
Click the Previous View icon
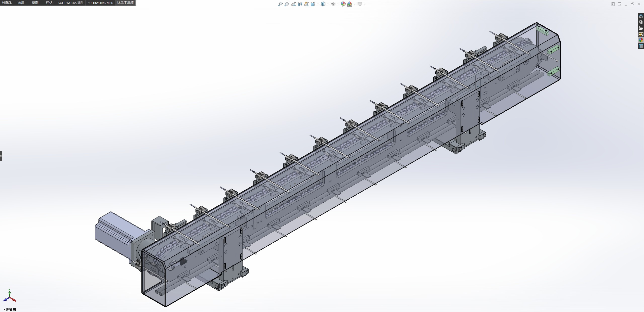[293, 4]
